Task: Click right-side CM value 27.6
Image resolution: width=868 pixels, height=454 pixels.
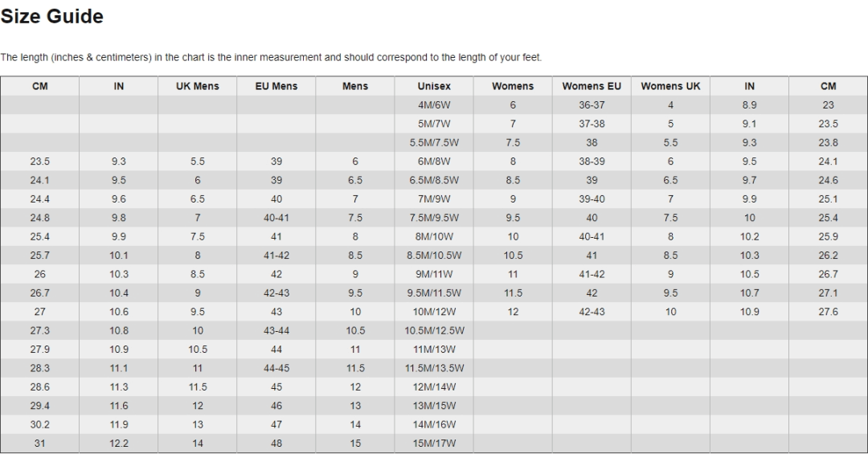Action: point(828,313)
